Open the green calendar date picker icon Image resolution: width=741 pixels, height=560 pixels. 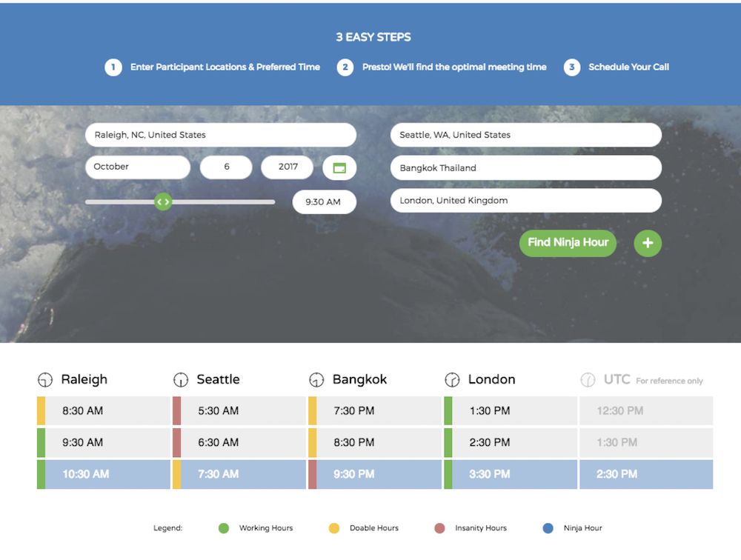(339, 167)
